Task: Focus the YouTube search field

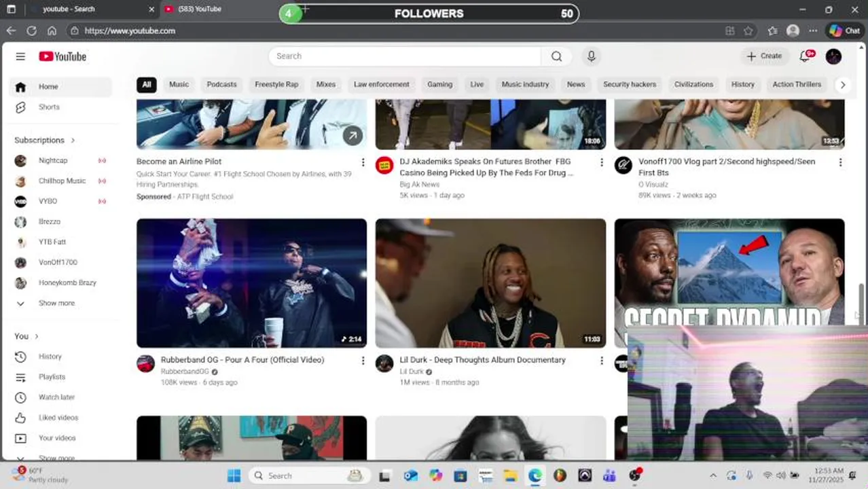Action: [x=405, y=56]
